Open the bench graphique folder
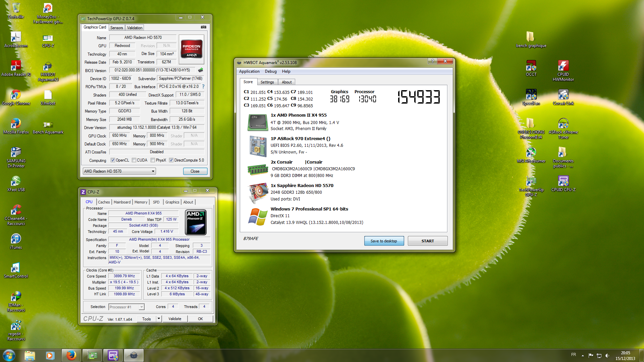This screenshot has width=644, height=362. coord(531,39)
